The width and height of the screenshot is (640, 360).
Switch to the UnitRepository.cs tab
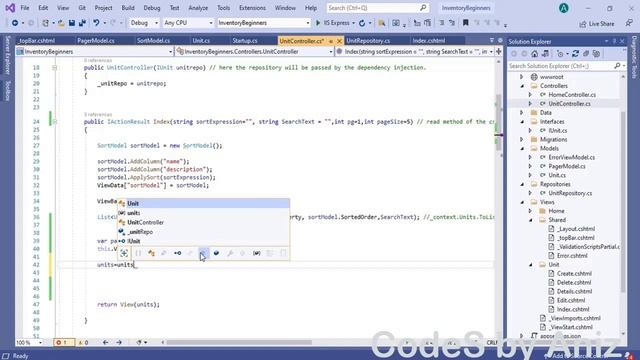(x=368, y=41)
